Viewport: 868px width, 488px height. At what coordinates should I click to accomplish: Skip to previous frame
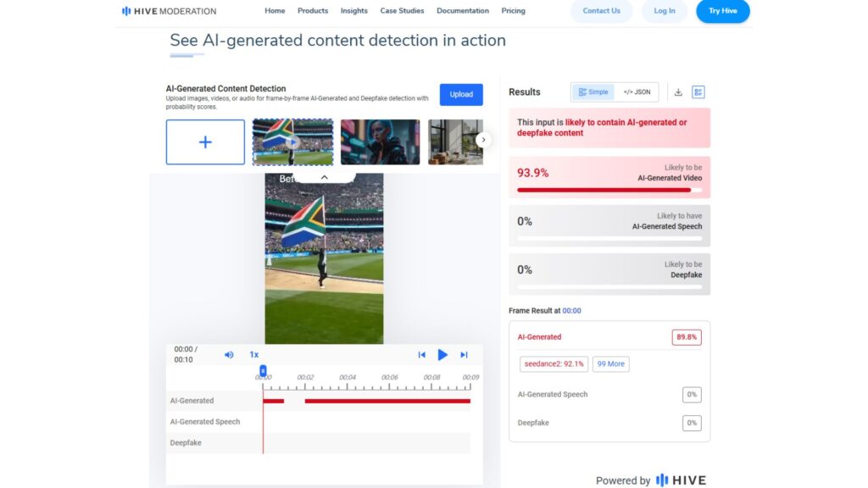coord(422,355)
